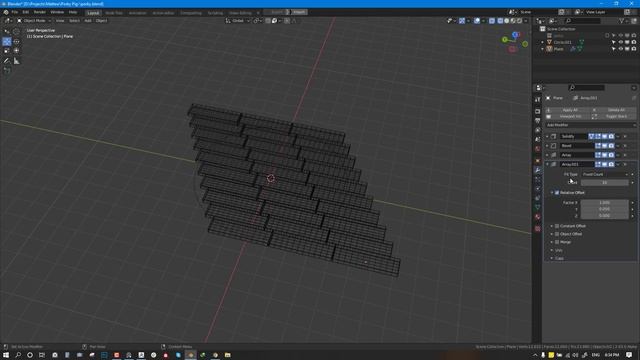Open the Output properties tab

pyautogui.click(x=538, y=120)
